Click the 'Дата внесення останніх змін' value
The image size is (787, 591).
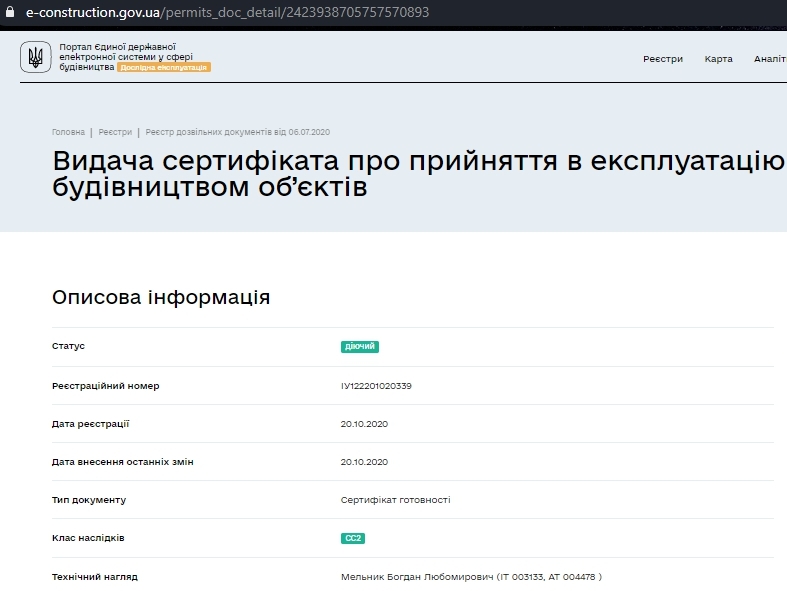(364, 462)
